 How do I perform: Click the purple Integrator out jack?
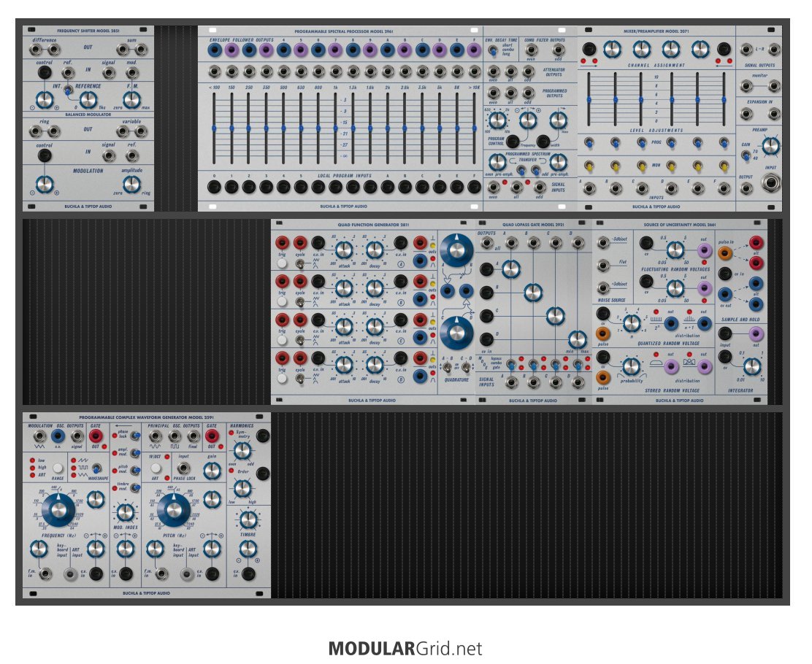point(756,333)
